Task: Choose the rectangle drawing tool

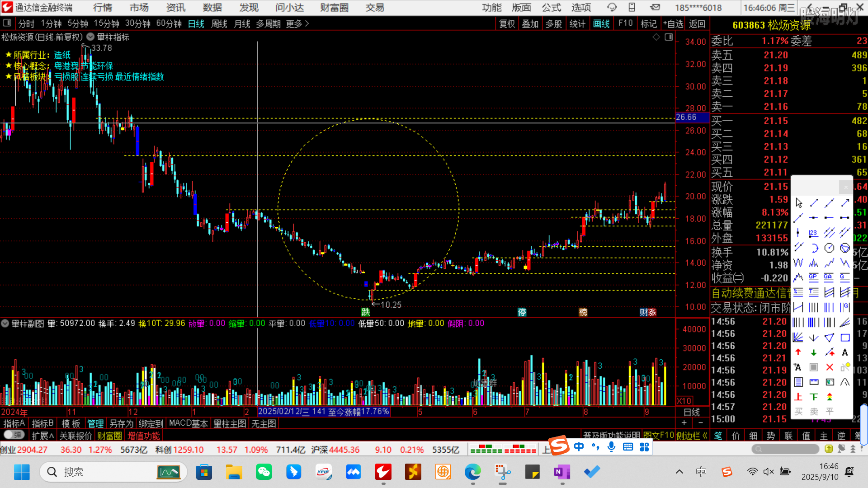Action: pos(844,338)
